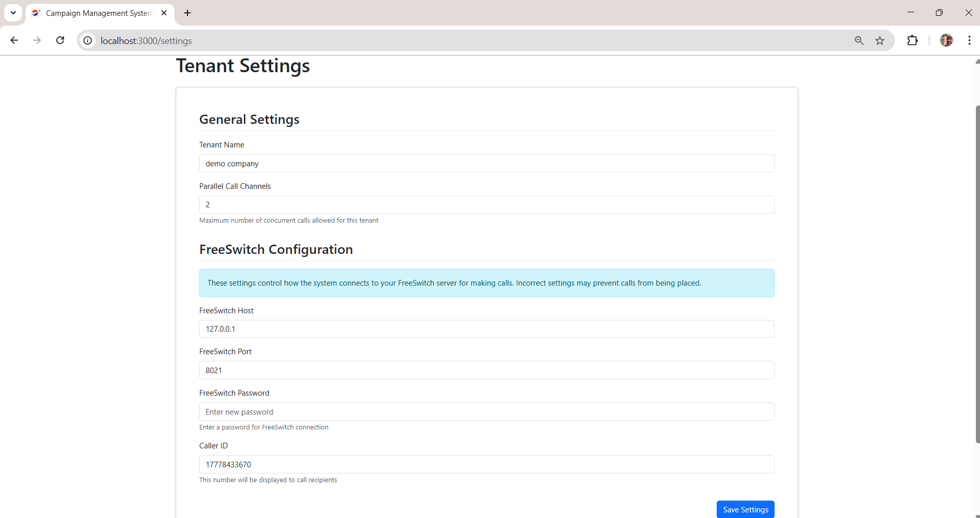980x518 pixels.
Task: Focus the FreeSwitch Password field
Action: point(486,412)
